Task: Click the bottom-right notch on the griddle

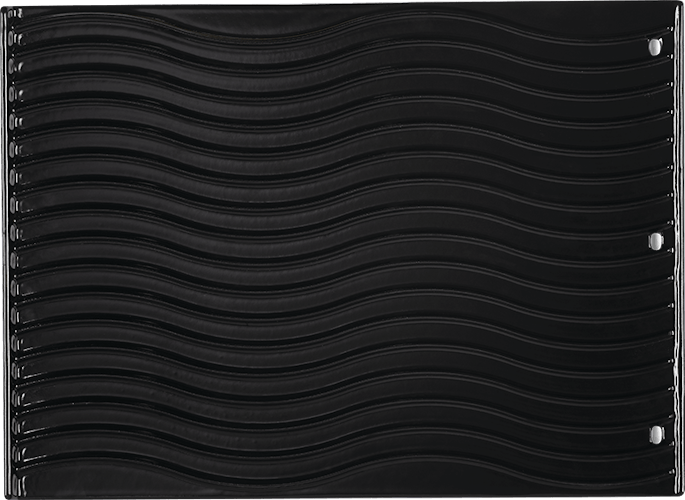Action: tap(655, 434)
